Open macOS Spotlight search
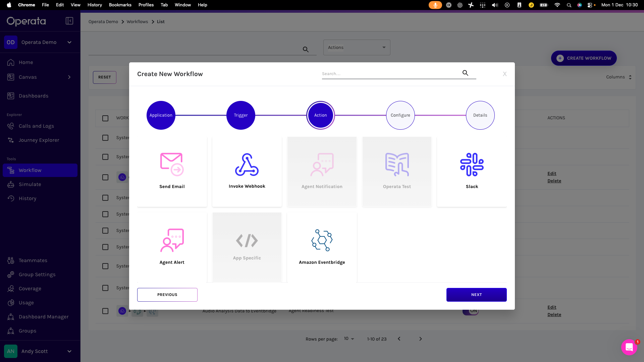The width and height of the screenshot is (644, 362). 569,5
